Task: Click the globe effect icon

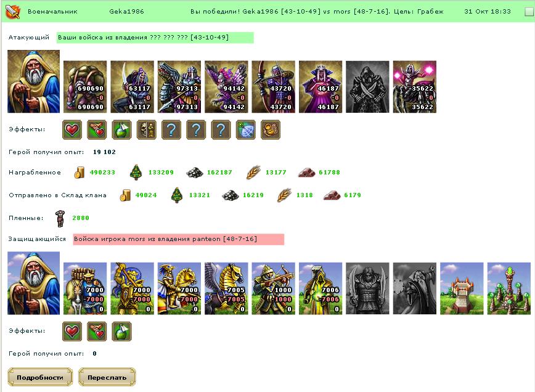Action: [x=246, y=129]
